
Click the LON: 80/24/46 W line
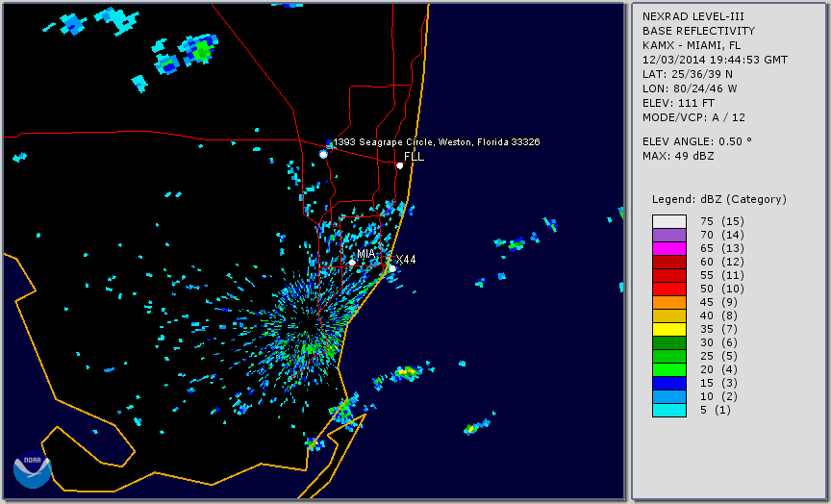[x=690, y=88]
